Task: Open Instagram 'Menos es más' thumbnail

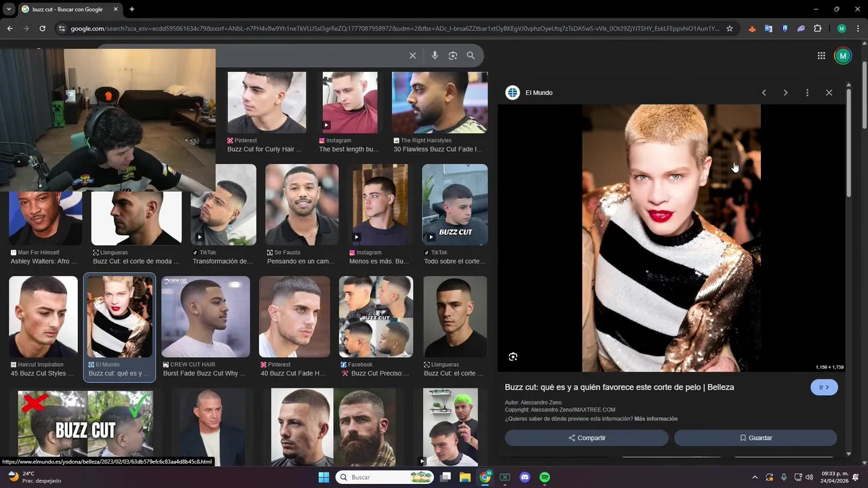Action: click(x=380, y=205)
